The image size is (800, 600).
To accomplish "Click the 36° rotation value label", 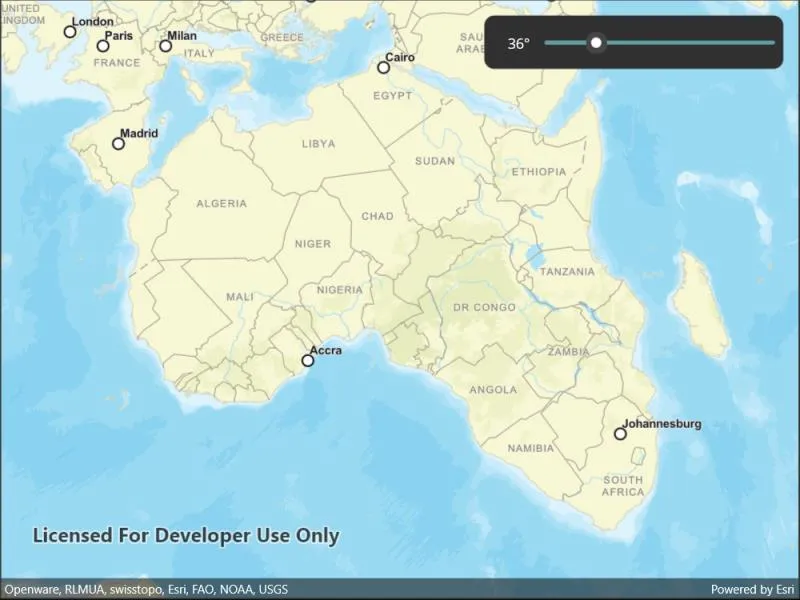I will point(518,44).
